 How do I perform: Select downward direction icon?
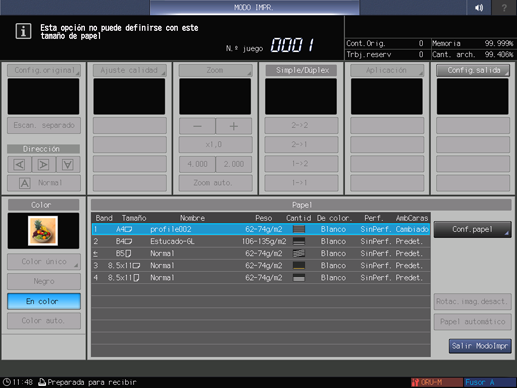pos(68,164)
